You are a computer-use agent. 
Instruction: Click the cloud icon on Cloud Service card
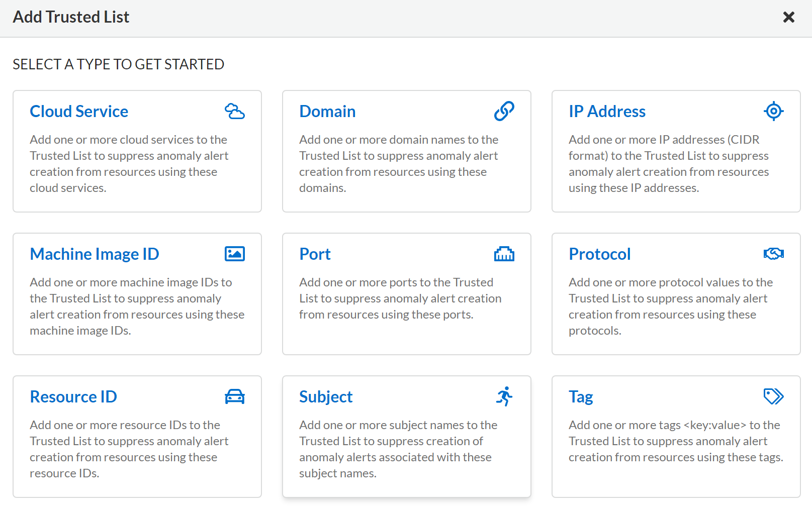[x=235, y=111]
